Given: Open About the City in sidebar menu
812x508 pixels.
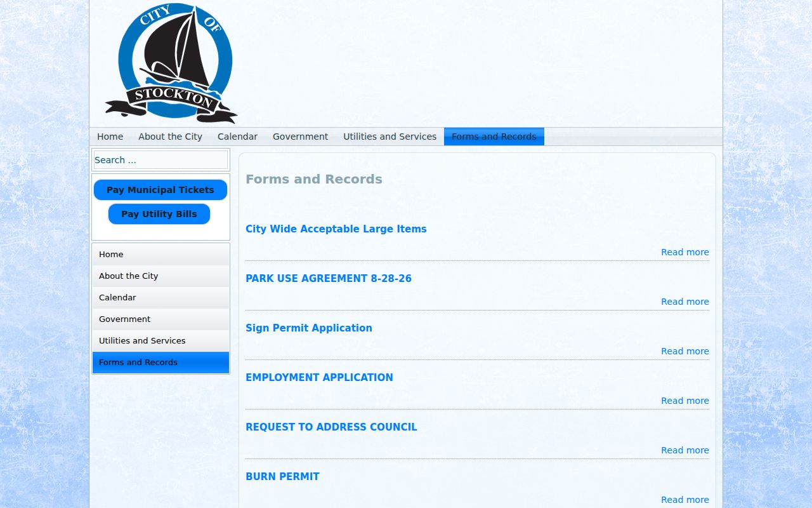Looking at the screenshot, I should 160,276.
